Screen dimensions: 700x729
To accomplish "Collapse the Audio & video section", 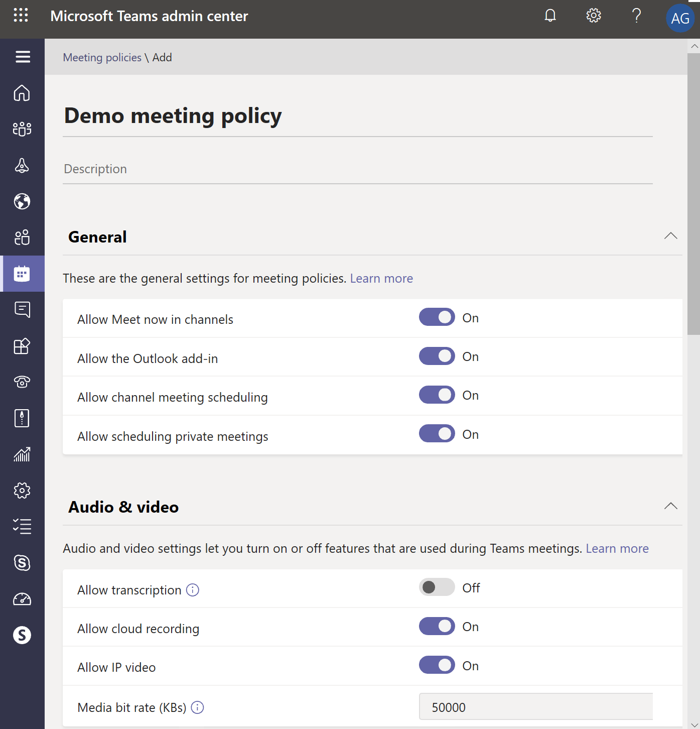I will pyautogui.click(x=671, y=506).
